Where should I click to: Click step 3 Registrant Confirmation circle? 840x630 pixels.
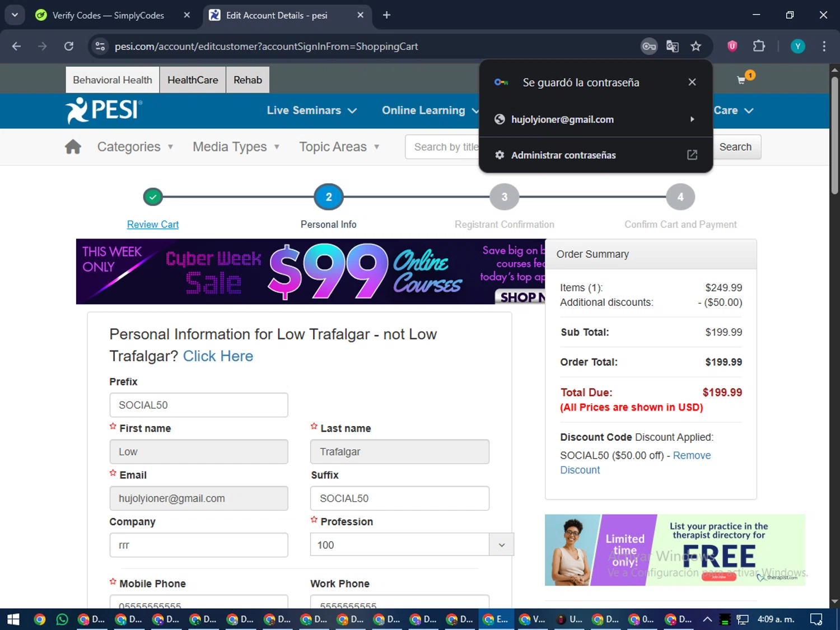pyautogui.click(x=505, y=197)
